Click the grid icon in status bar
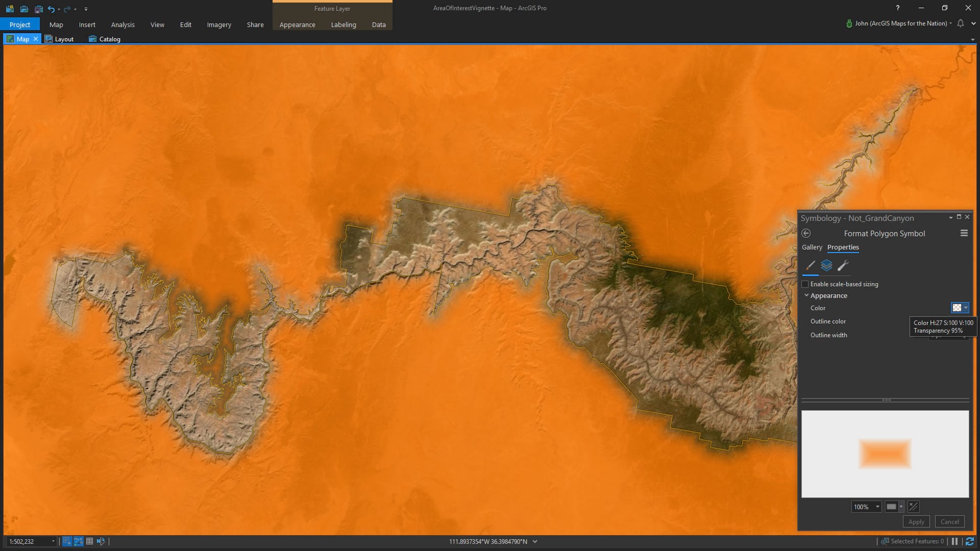The height and width of the screenshot is (551, 980). pyautogui.click(x=89, y=541)
